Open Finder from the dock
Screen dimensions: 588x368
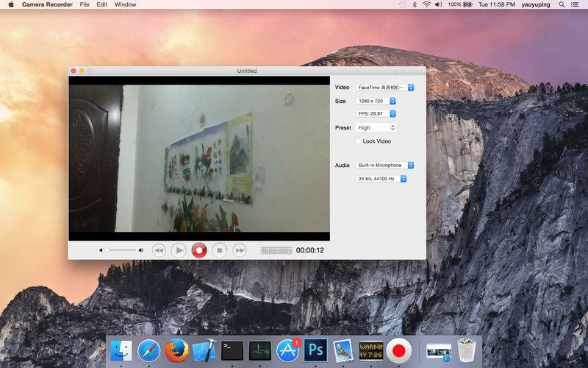121,351
